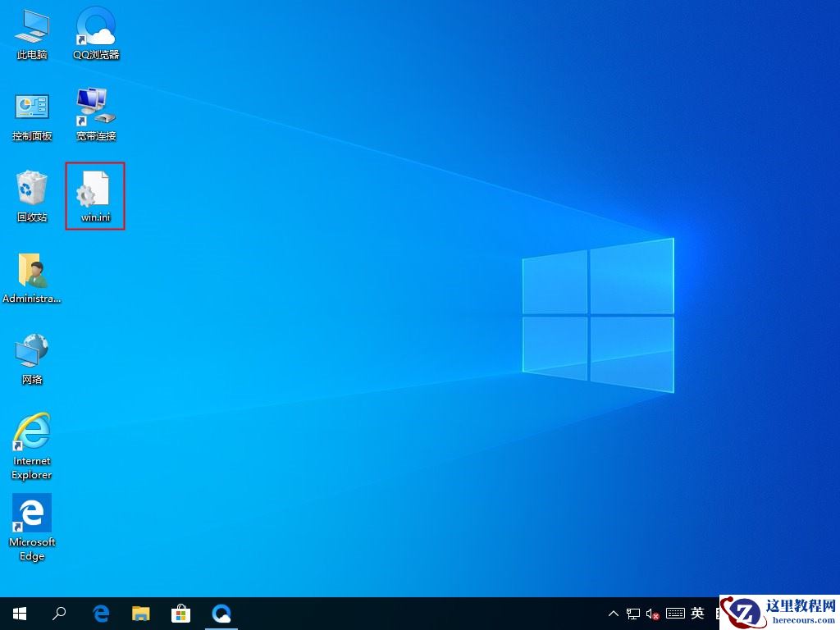Open File Explorer from the taskbar
The height and width of the screenshot is (630, 840).
tap(141, 614)
